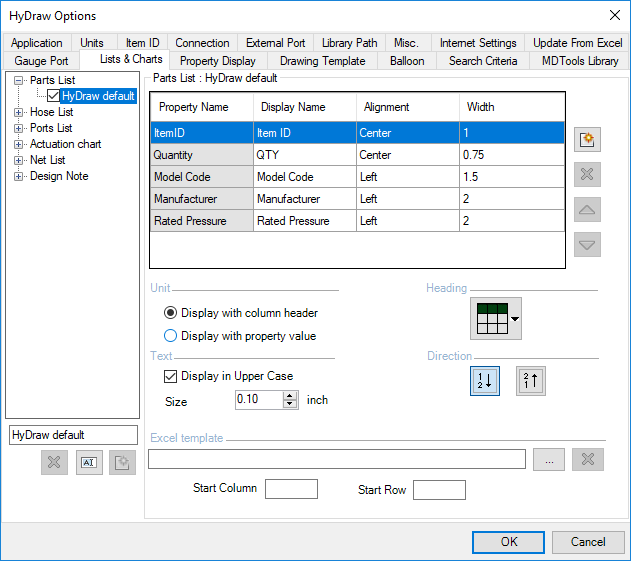Open the Item ID tab
This screenshot has width=631, height=561.
click(142, 43)
